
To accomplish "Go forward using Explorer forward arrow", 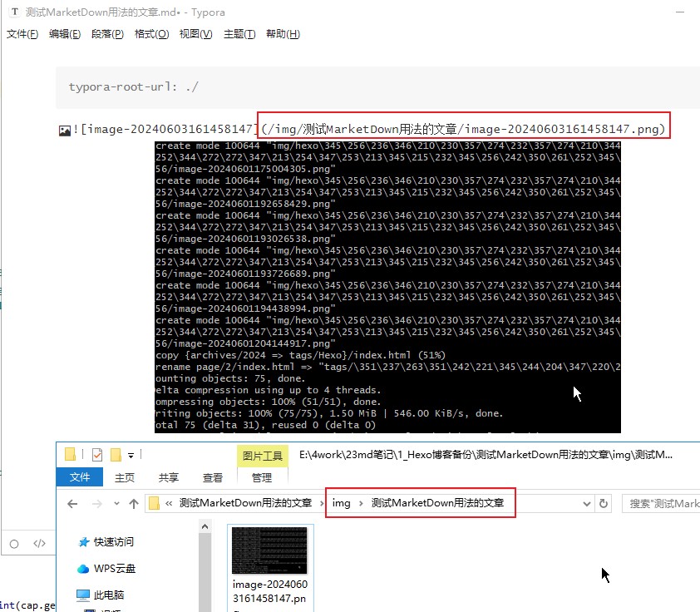I will coord(97,504).
